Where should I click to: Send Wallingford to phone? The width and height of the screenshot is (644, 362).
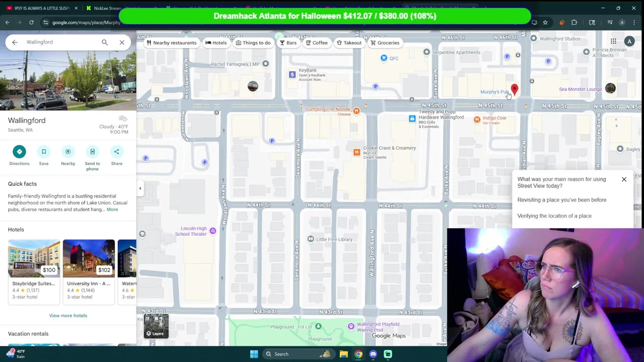(x=92, y=158)
